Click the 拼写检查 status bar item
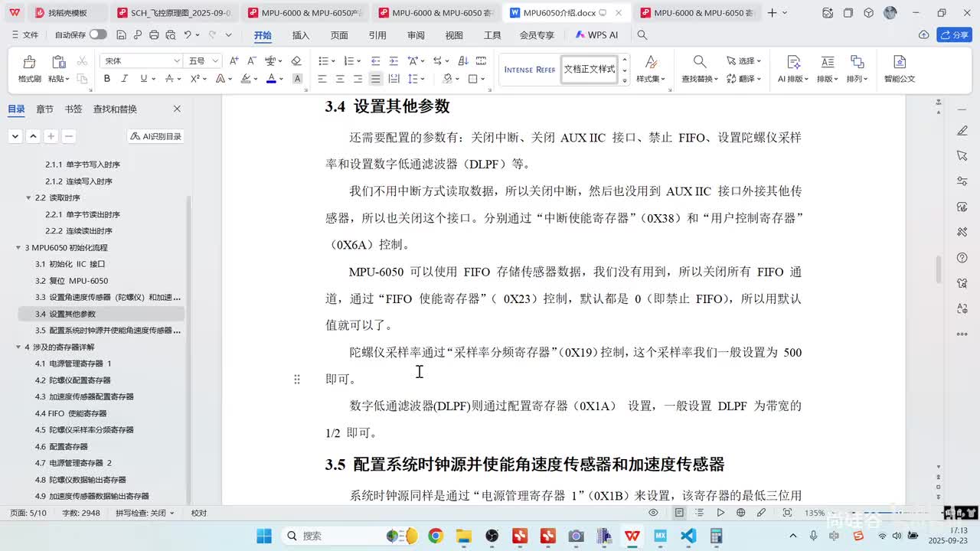 click(x=145, y=513)
